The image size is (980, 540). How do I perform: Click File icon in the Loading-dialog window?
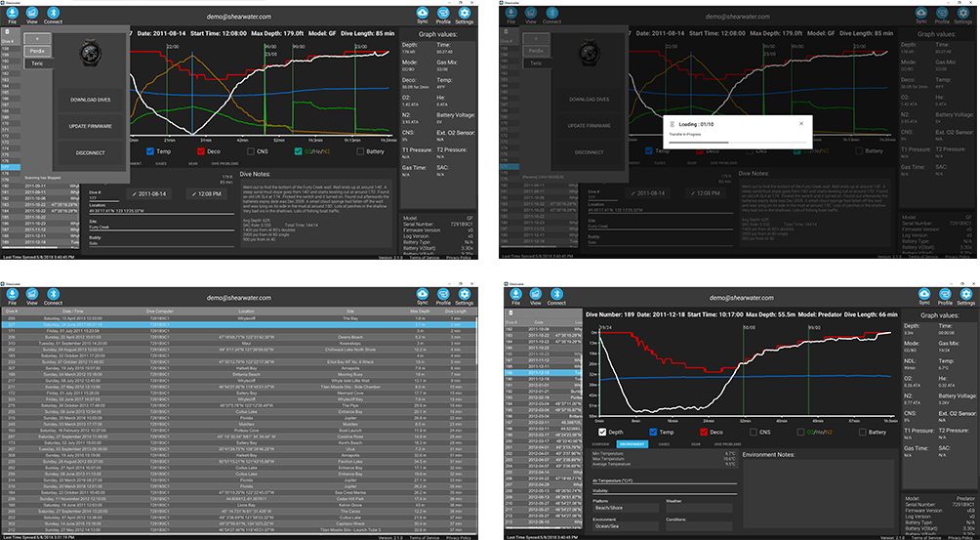pos(511,12)
